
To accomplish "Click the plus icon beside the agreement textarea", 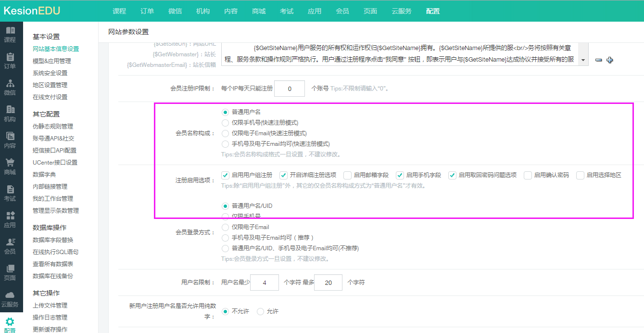I will click(610, 60).
